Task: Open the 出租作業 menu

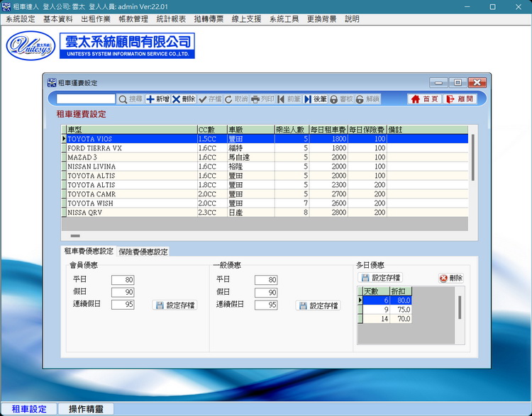Action: (96, 19)
